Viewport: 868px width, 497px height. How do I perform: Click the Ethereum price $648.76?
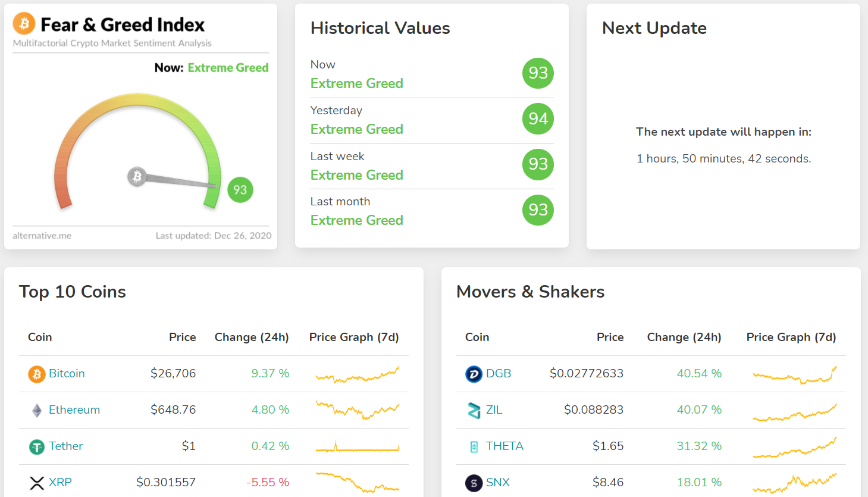[173, 410]
